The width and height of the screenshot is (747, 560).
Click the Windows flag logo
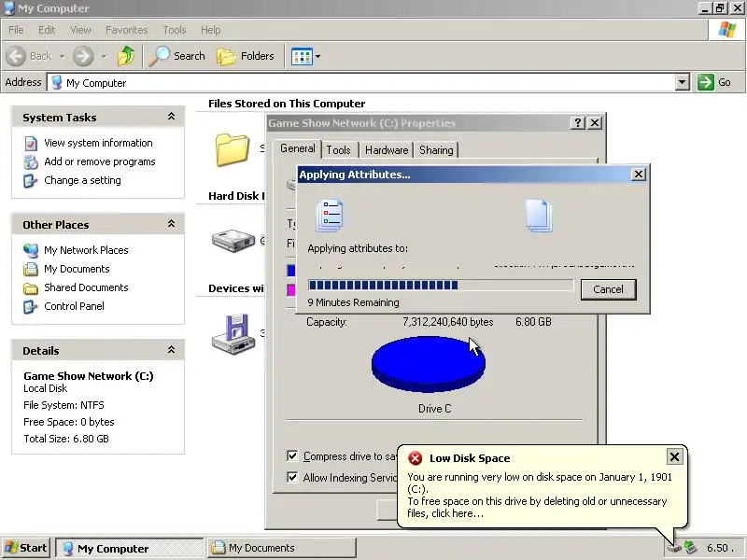727,30
